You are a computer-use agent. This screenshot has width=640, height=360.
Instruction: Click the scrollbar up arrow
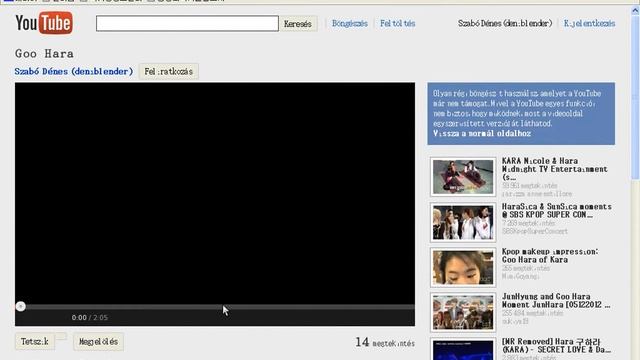(635, 11)
